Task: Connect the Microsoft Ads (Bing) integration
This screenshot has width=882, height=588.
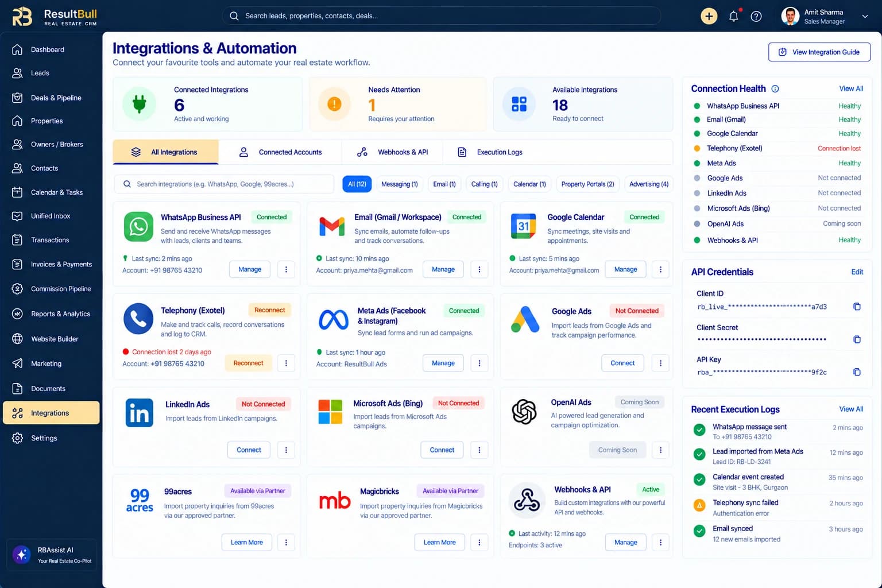Action: point(442,450)
